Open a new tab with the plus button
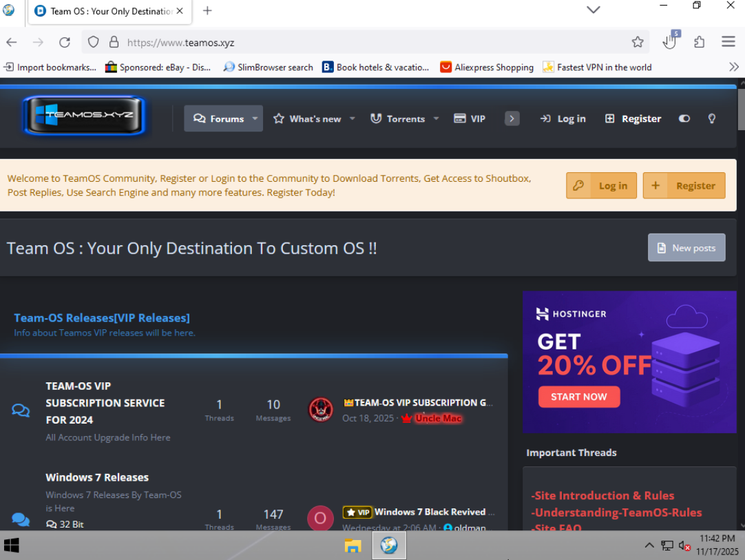The width and height of the screenshot is (745, 560). click(x=207, y=10)
